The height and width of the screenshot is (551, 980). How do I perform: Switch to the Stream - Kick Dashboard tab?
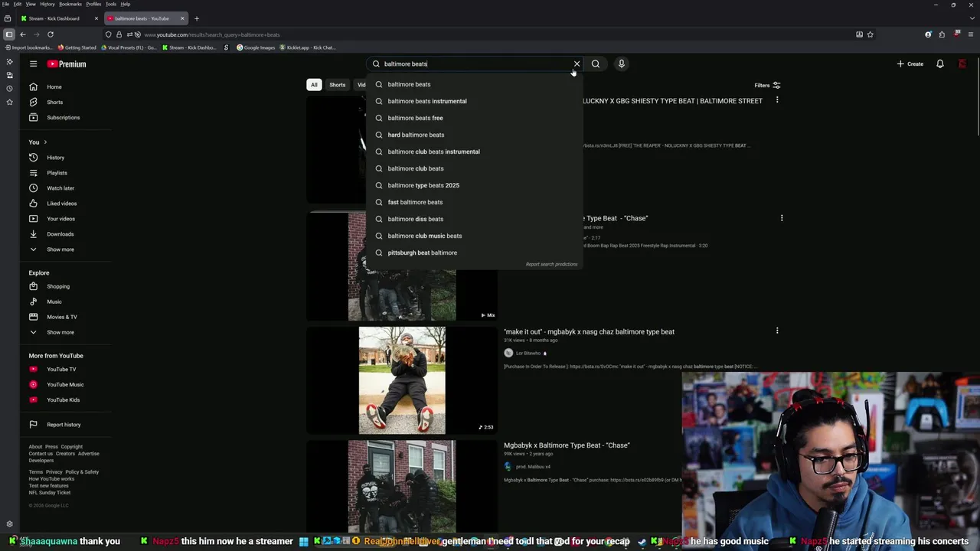click(x=60, y=18)
